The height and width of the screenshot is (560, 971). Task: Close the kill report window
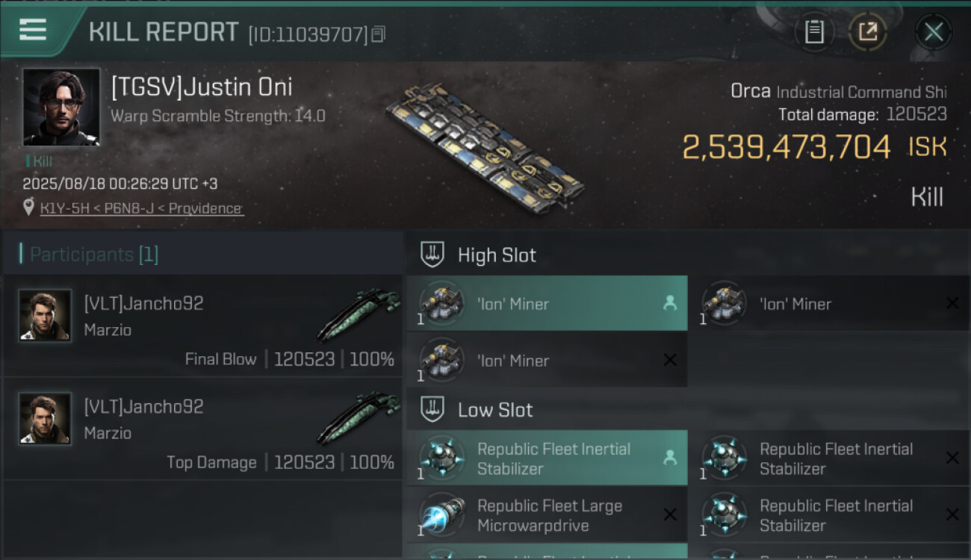(933, 31)
